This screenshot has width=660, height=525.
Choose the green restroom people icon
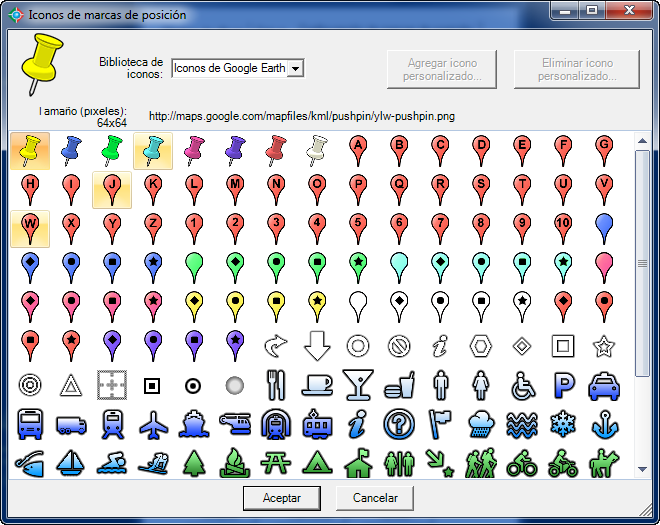click(399, 463)
